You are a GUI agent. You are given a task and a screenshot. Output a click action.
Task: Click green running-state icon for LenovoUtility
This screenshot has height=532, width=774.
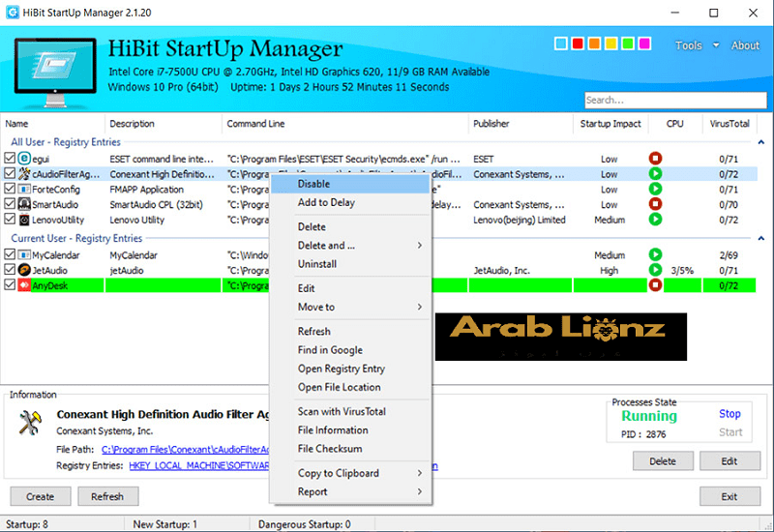click(655, 220)
